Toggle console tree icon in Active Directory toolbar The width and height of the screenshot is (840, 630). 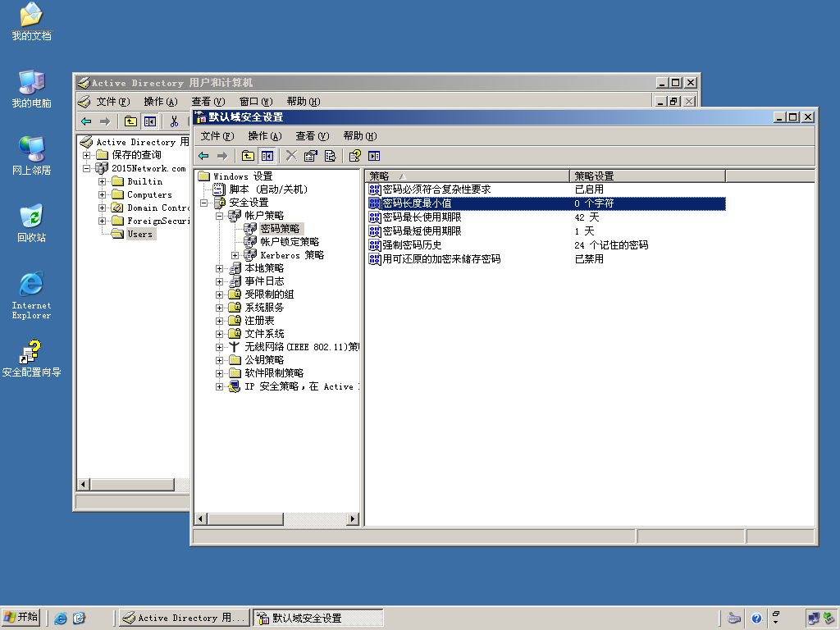[x=150, y=121]
